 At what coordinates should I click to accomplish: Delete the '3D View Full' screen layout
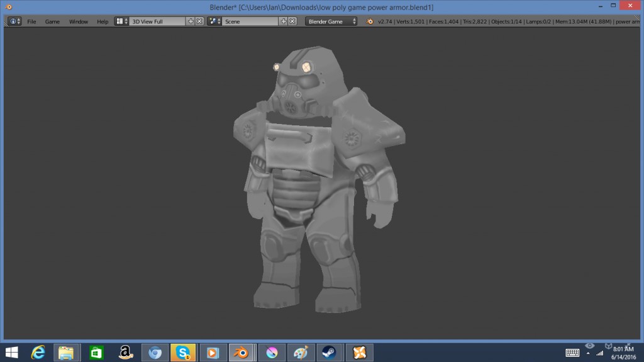pos(199,21)
